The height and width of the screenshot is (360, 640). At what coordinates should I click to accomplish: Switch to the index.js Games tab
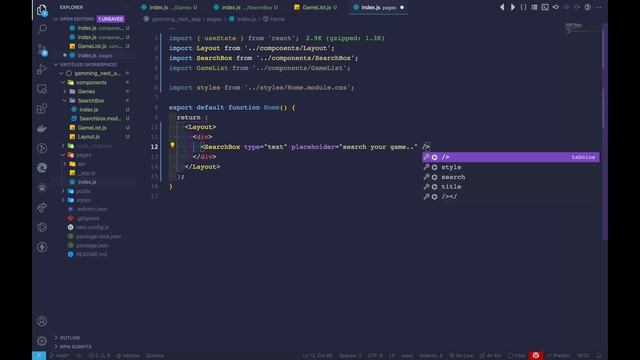point(169,7)
